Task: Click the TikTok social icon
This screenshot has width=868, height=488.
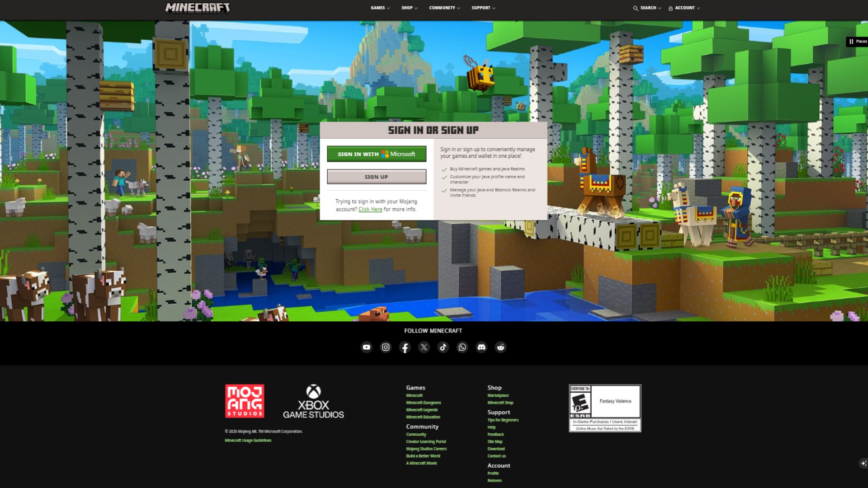Action: 443,347
